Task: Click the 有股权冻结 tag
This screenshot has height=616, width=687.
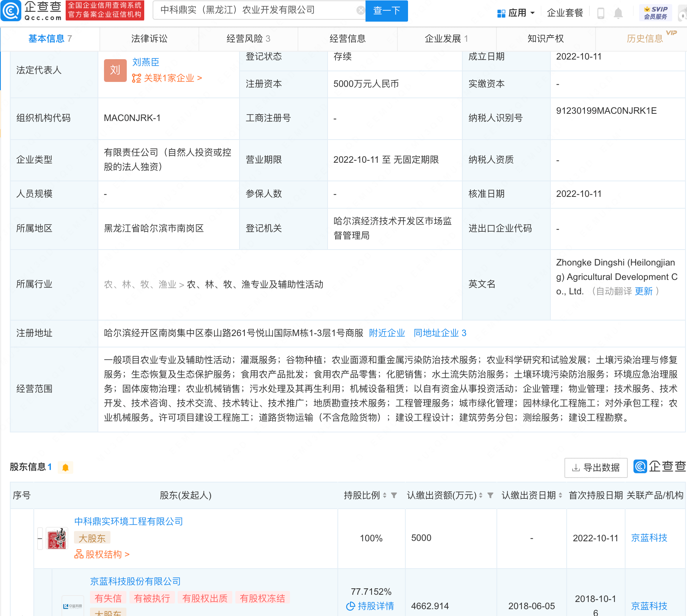Action: 262,598
